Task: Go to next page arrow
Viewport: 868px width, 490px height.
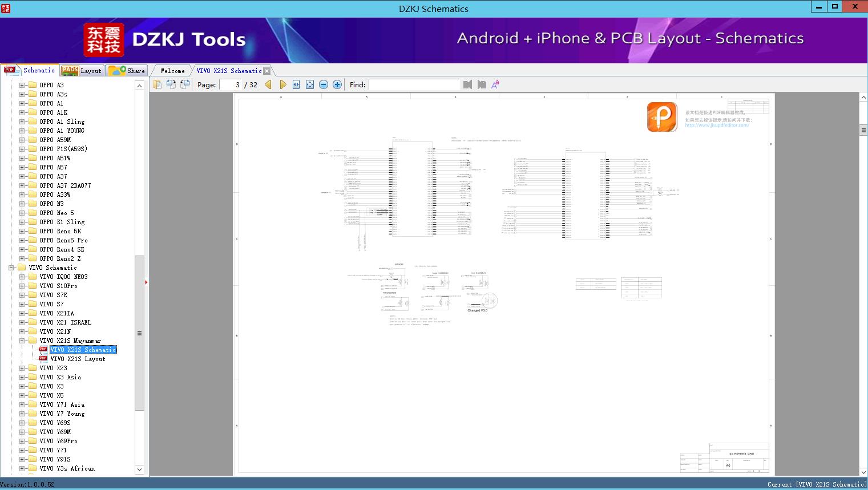Action: click(x=282, y=84)
